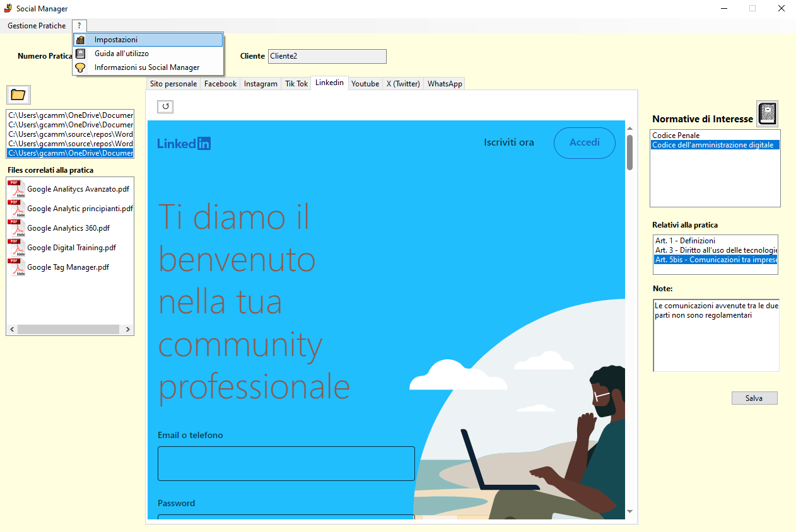Click the Password input field

[286, 518]
